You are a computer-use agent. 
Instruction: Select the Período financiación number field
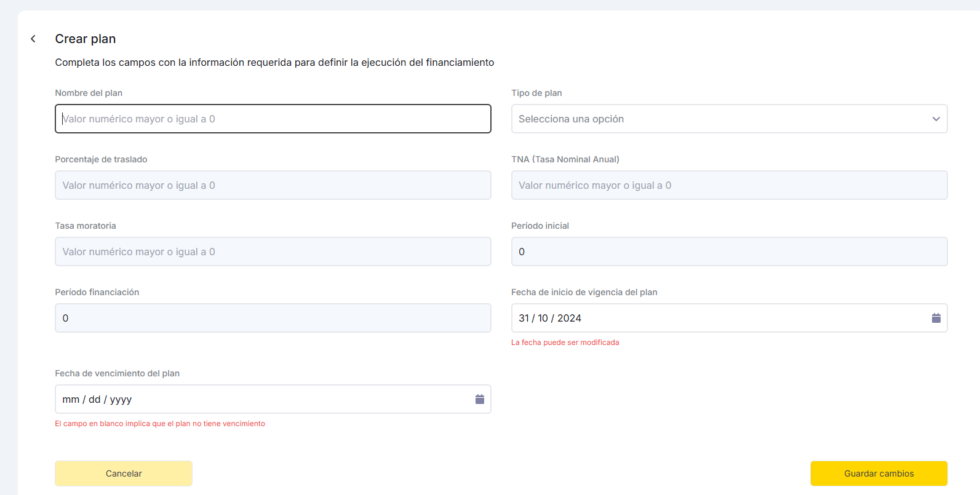pyautogui.click(x=273, y=318)
